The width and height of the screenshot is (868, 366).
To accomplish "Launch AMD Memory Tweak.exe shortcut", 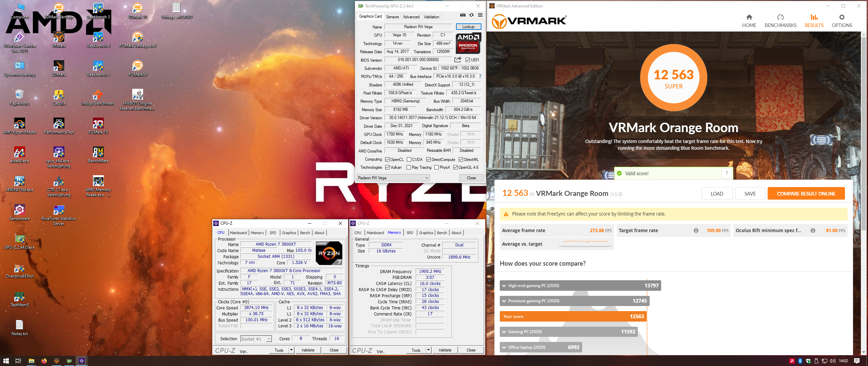I will (x=98, y=186).
